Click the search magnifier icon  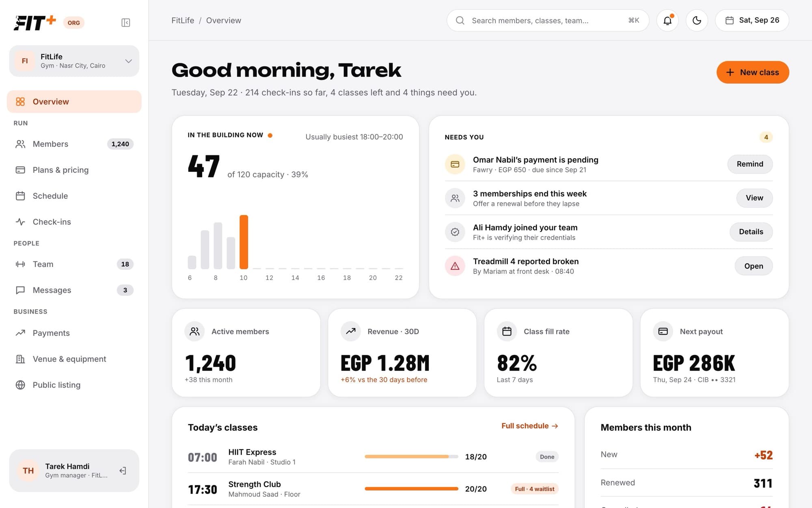[460, 20]
